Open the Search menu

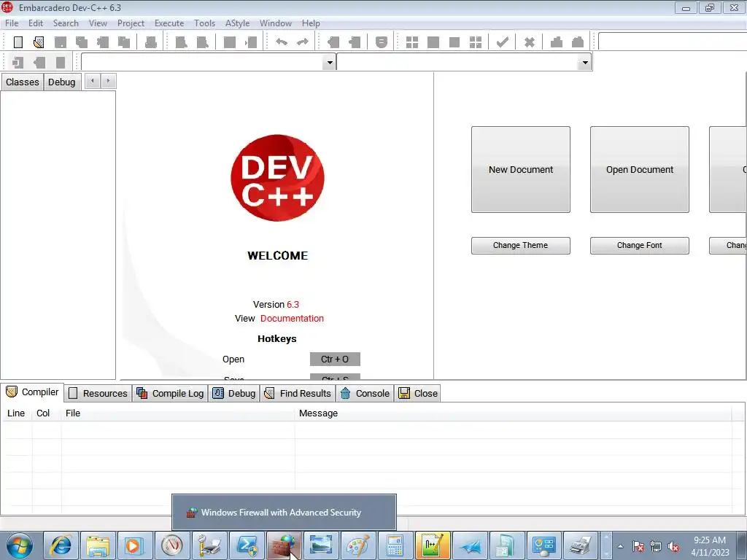pyautogui.click(x=66, y=23)
